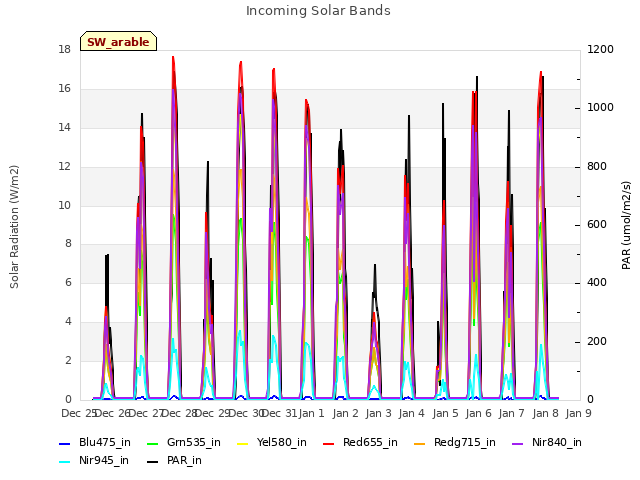Click the 1200 right y-axis tick label
640x480 pixels.
pyautogui.click(x=600, y=49)
